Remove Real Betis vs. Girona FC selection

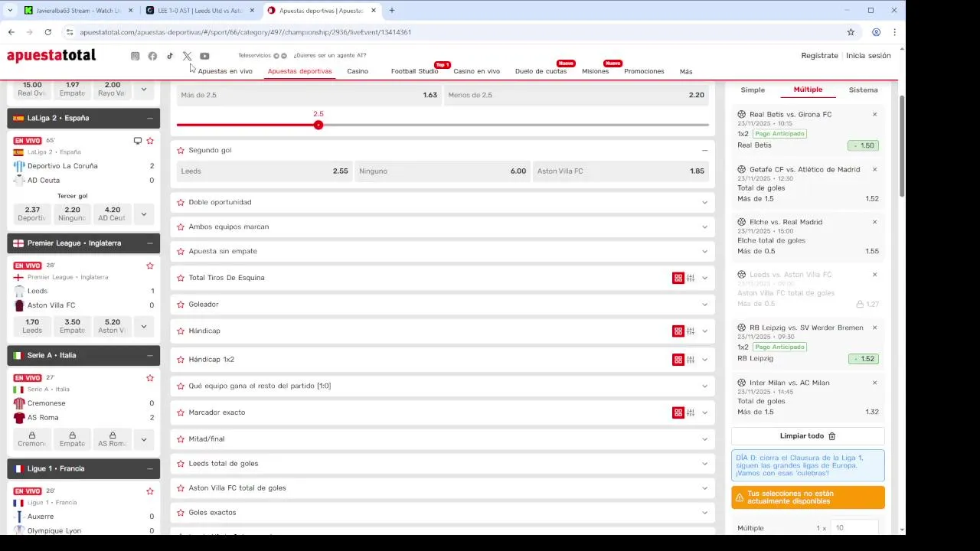tap(874, 114)
